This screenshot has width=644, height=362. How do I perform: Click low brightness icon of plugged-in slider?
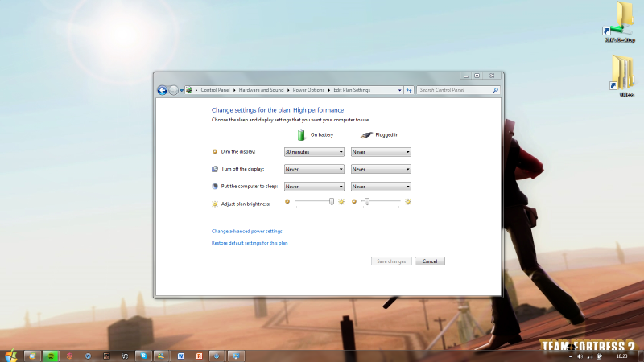click(x=354, y=202)
